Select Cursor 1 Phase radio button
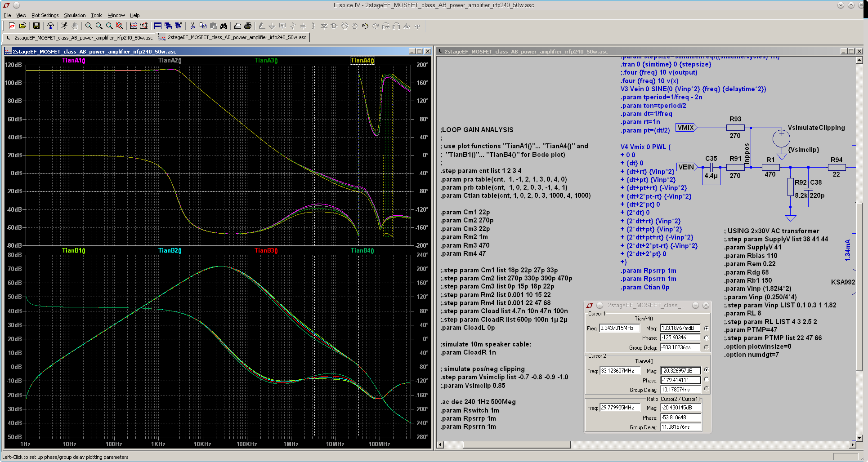The width and height of the screenshot is (868, 462). pyautogui.click(x=706, y=338)
